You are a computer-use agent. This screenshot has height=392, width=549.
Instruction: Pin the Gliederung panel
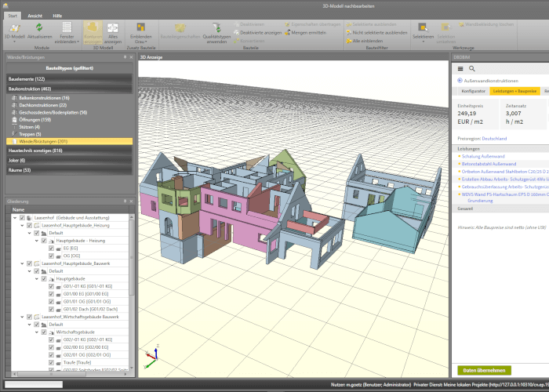[125, 201]
